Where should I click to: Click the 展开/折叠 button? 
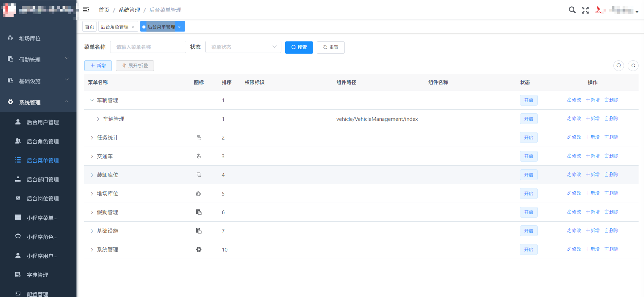[x=135, y=66]
